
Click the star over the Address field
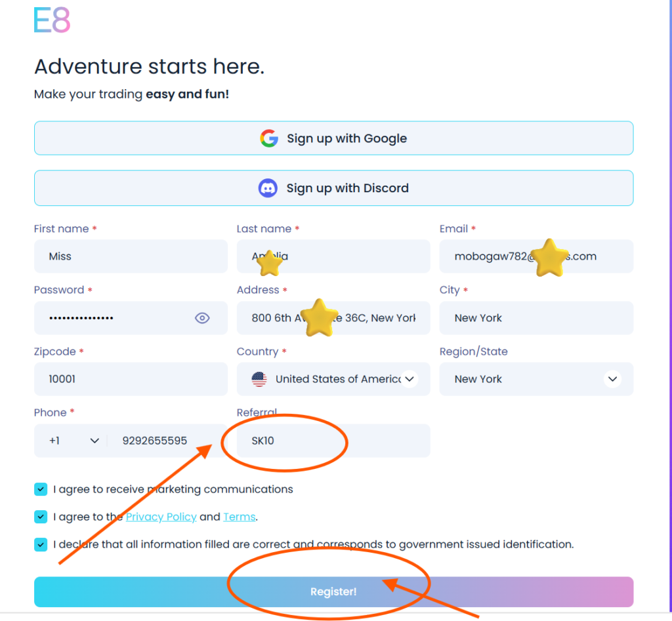[318, 317]
